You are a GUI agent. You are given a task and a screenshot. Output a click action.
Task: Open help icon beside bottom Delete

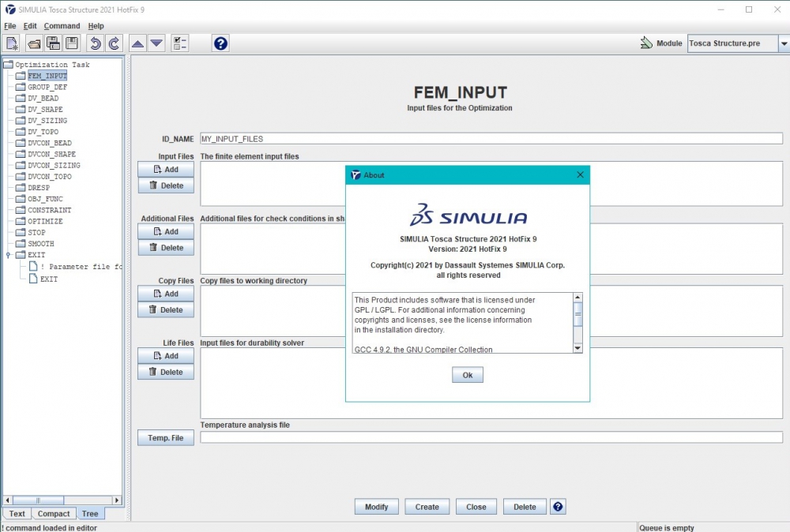[x=558, y=507]
